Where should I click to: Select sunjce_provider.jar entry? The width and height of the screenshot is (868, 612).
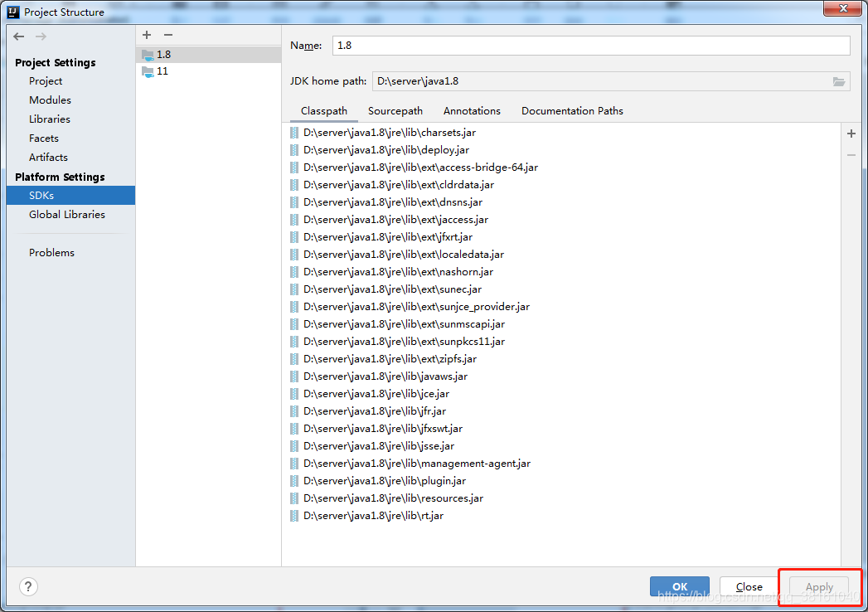[410, 307]
